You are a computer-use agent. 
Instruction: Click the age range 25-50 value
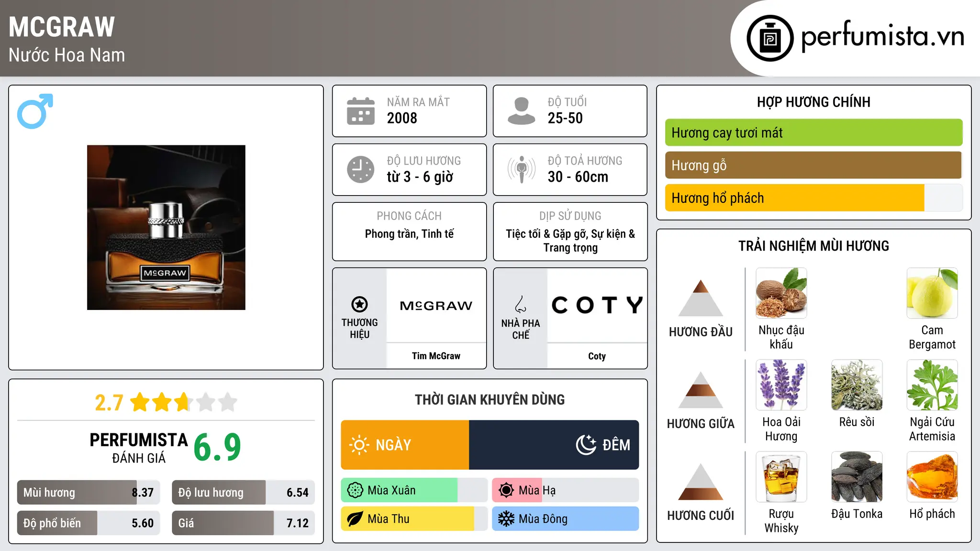(x=565, y=118)
